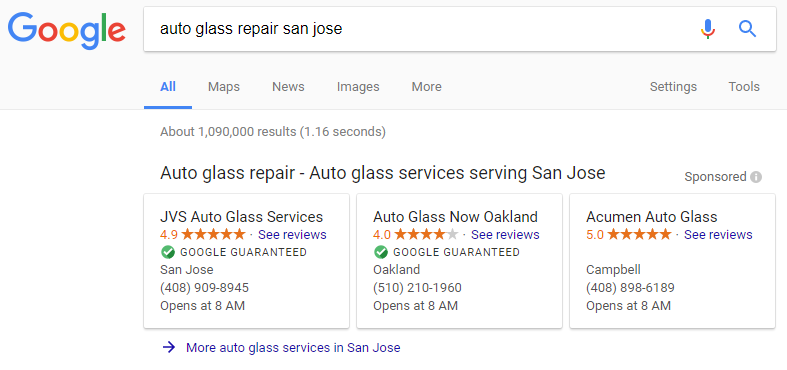Click the arrow icon beside More auto glass services
The height and width of the screenshot is (370, 787).
point(169,347)
